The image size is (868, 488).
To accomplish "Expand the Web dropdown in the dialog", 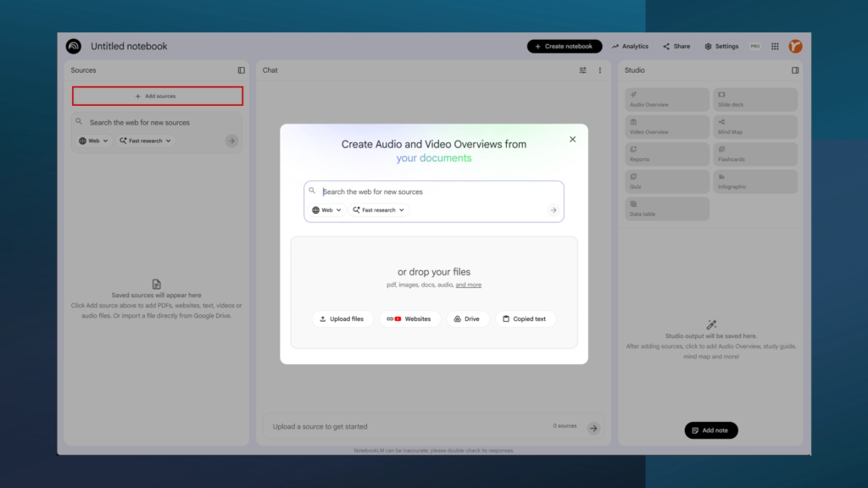I will click(327, 210).
